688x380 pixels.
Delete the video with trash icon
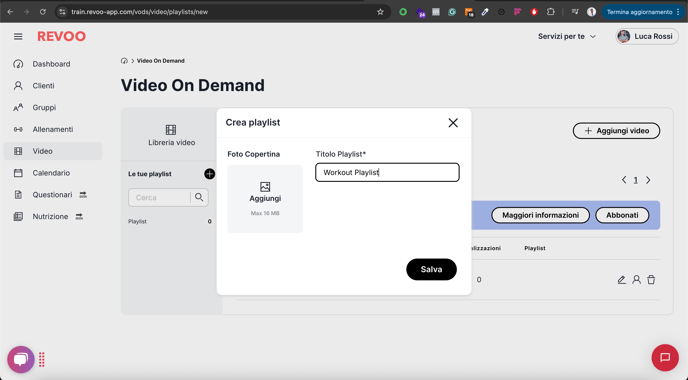tap(651, 280)
